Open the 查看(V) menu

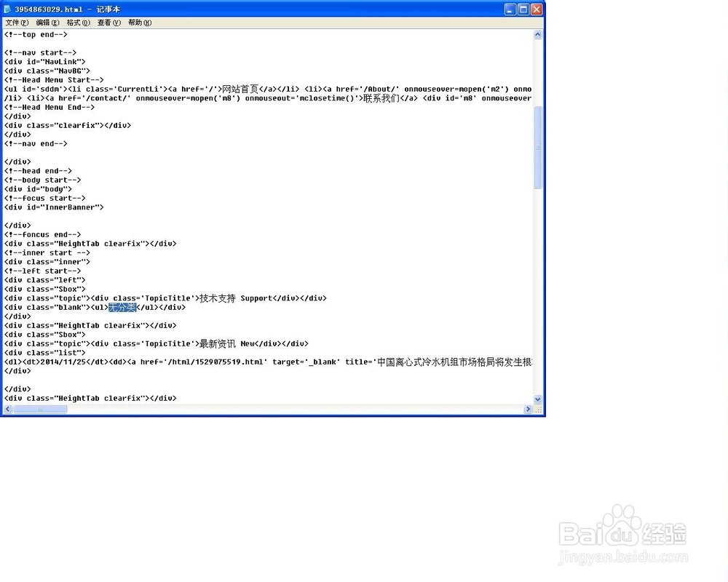(x=108, y=23)
